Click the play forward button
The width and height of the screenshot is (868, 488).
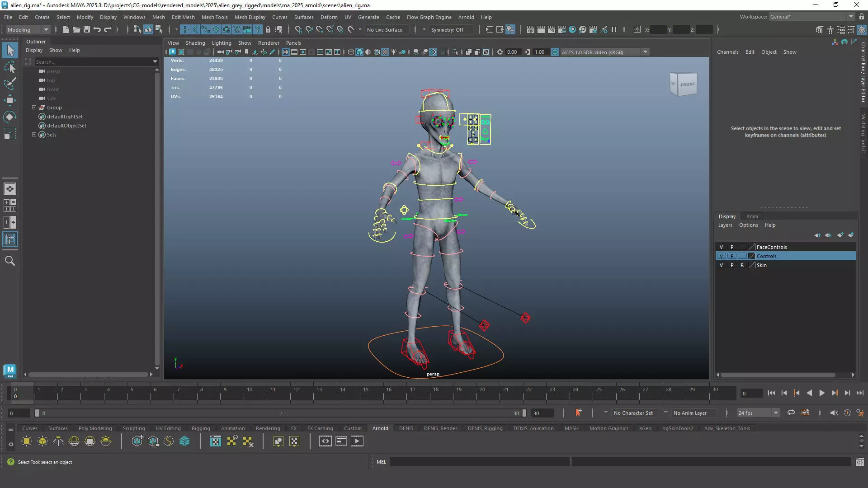pyautogui.click(x=822, y=393)
